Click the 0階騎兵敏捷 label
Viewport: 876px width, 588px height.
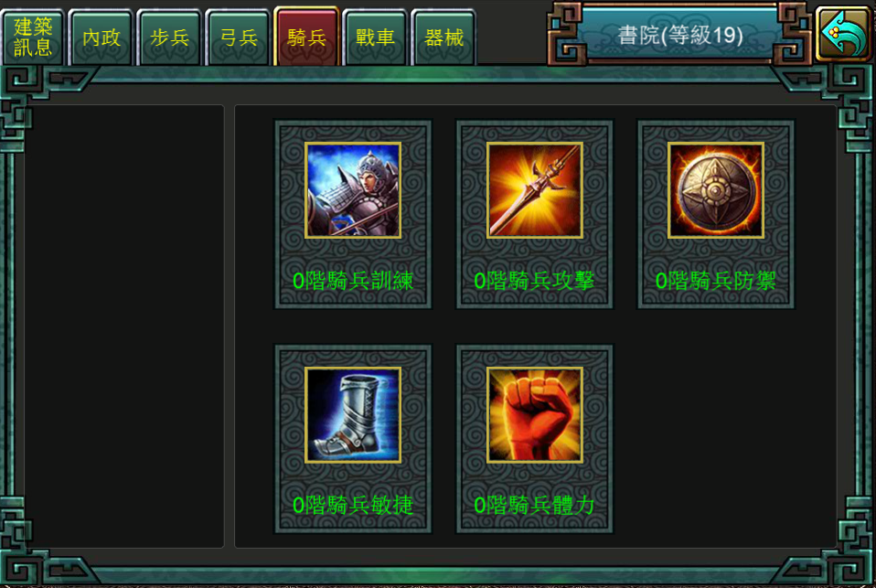[x=353, y=506]
